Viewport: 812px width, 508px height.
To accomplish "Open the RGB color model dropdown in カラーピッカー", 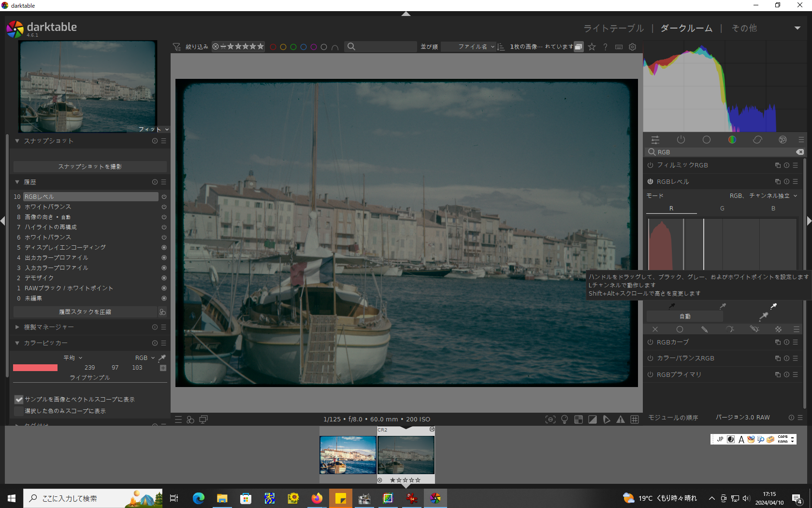I will click(x=145, y=358).
